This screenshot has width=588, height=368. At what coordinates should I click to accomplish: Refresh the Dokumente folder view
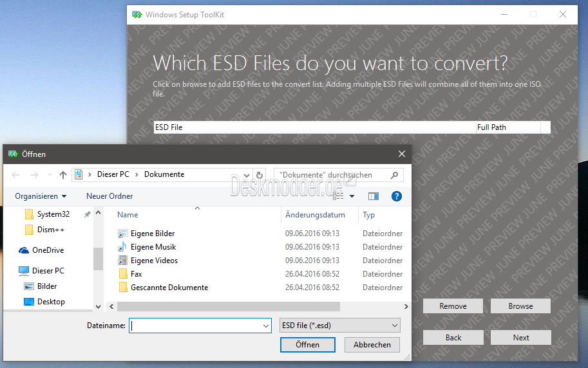pos(259,175)
